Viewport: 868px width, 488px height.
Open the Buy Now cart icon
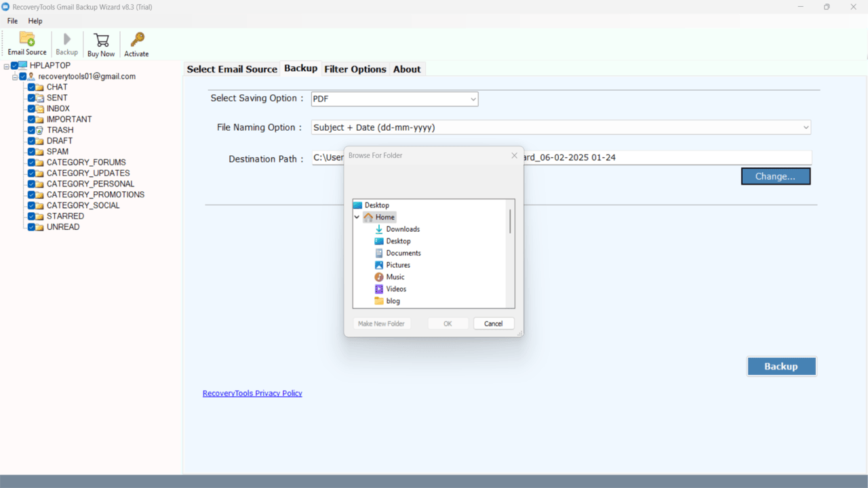[101, 39]
